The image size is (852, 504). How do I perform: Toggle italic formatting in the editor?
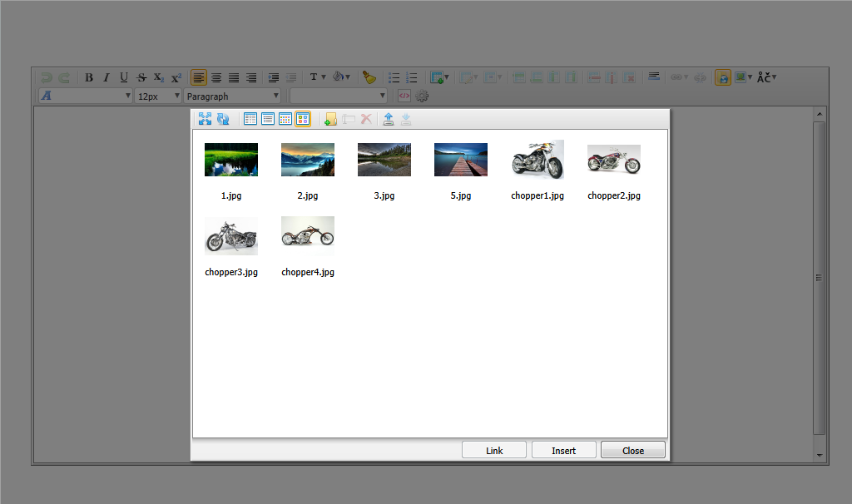click(106, 77)
